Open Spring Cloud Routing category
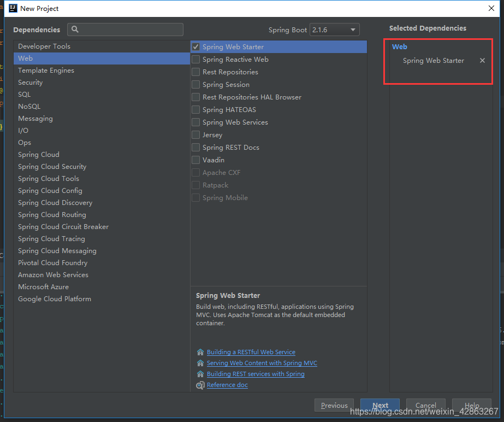This screenshot has width=504, height=422. click(102, 214)
